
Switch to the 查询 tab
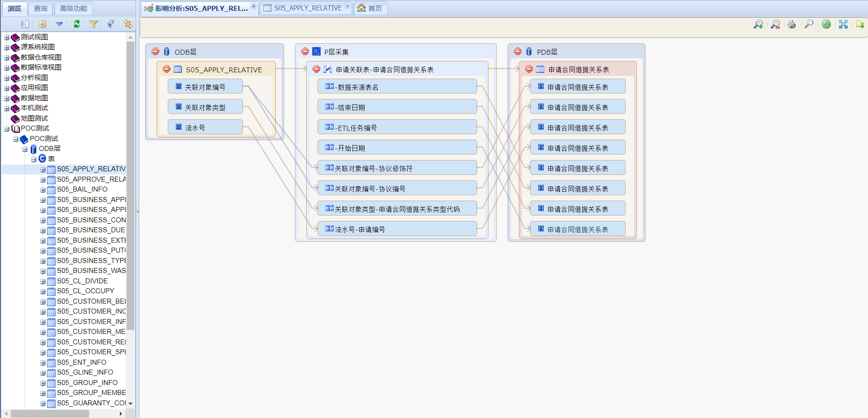pos(41,8)
